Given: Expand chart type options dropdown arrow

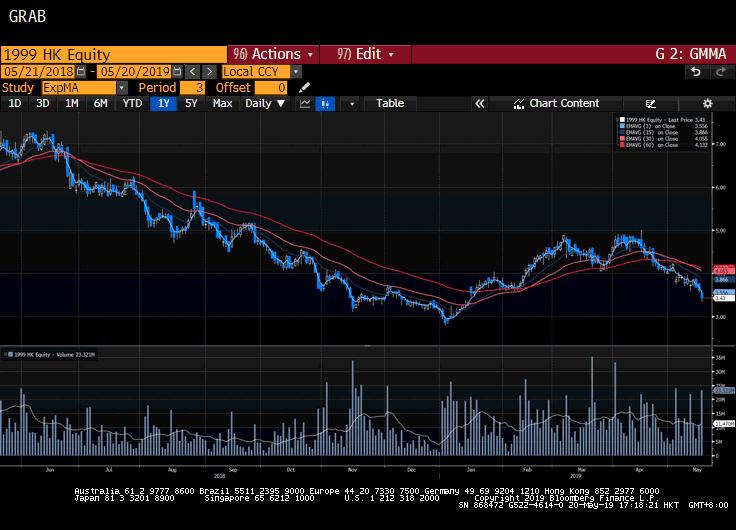Looking at the screenshot, I should [352, 103].
